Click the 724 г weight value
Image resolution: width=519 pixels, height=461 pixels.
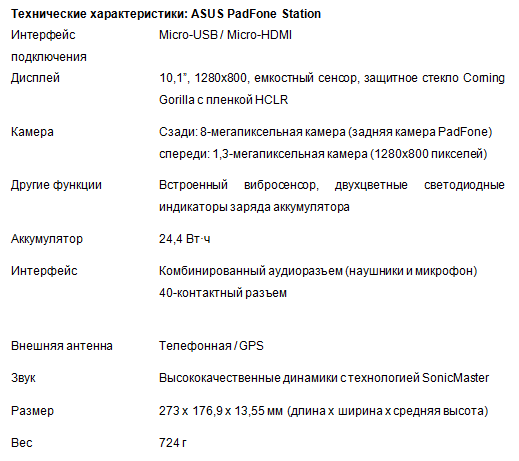173,443
